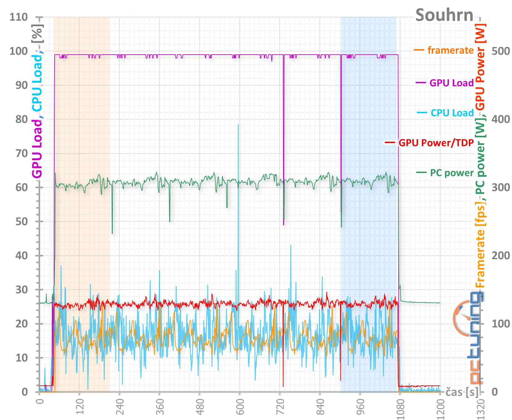Image resolution: width=512 pixels, height=420 pixels.
Task: Click the 'Souhrn' chart title
Action: [444, 15]
